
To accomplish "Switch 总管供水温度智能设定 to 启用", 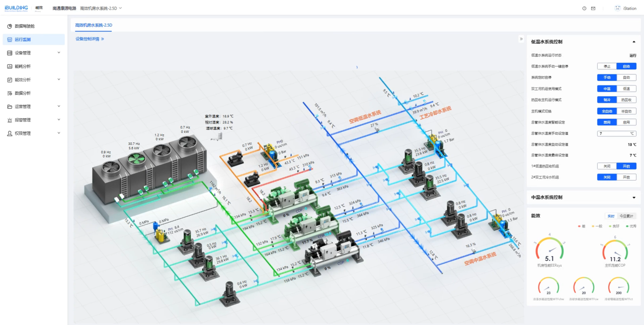I will pyautogui.click(x=626, y=122).
